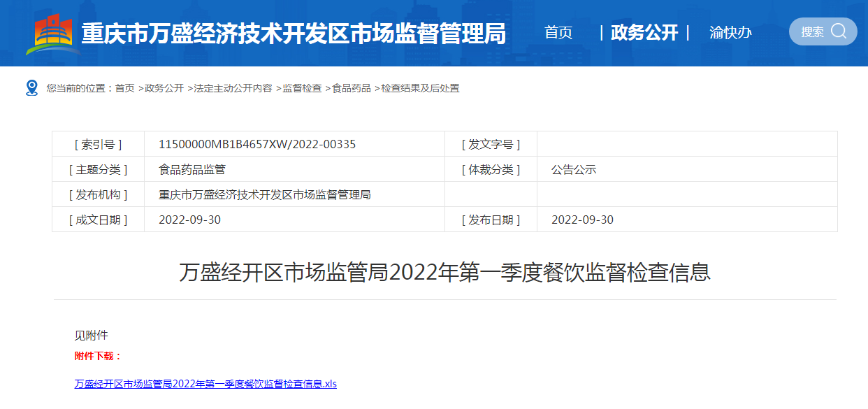This screenshot has height=409, width=868.
Task: Click the location pin icon in breadcrumb
Action: tap(31, 87)
